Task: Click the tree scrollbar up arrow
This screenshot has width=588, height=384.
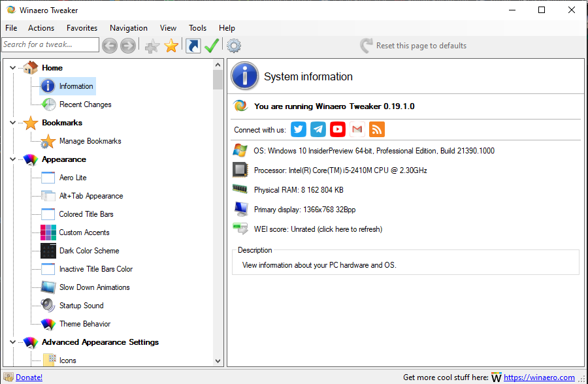Action: click(218, 65)
